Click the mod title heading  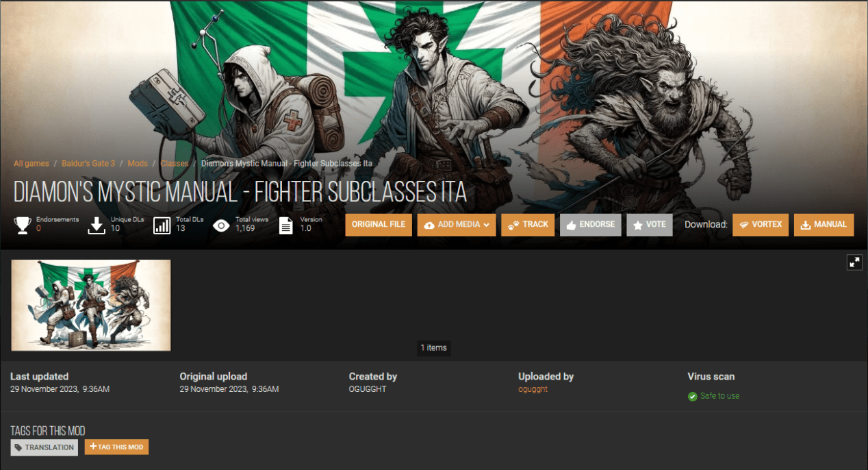tap(240, 193)
